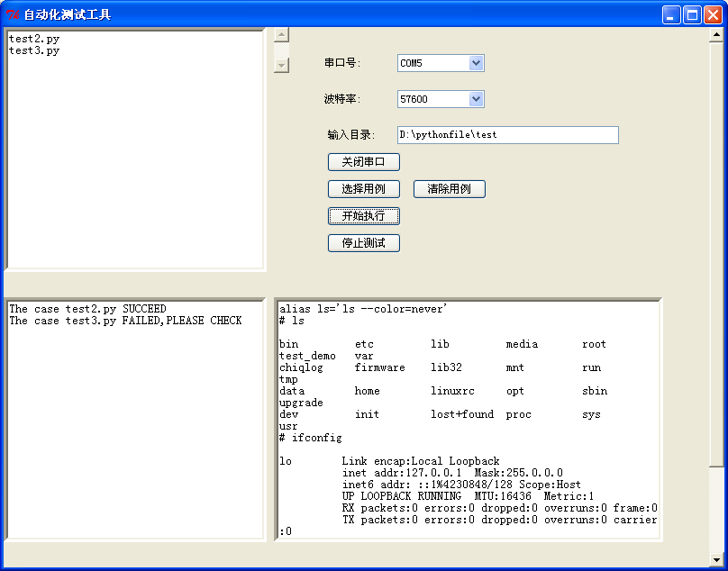This screenshot has height=571, width=728.
Task: Open the 波特率 57600 dropdown
Action: [476, 99]
